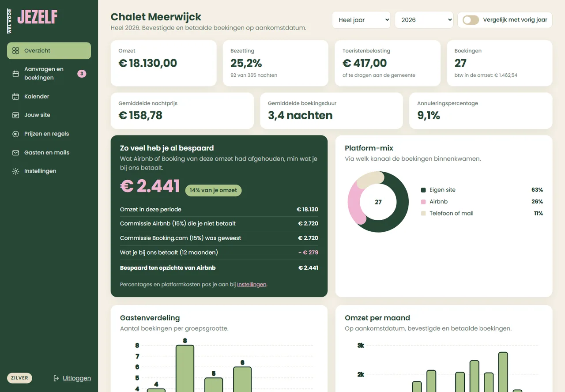Click the pink badge showing 3 requests
The image size is (565, 392).
[82, 74]
